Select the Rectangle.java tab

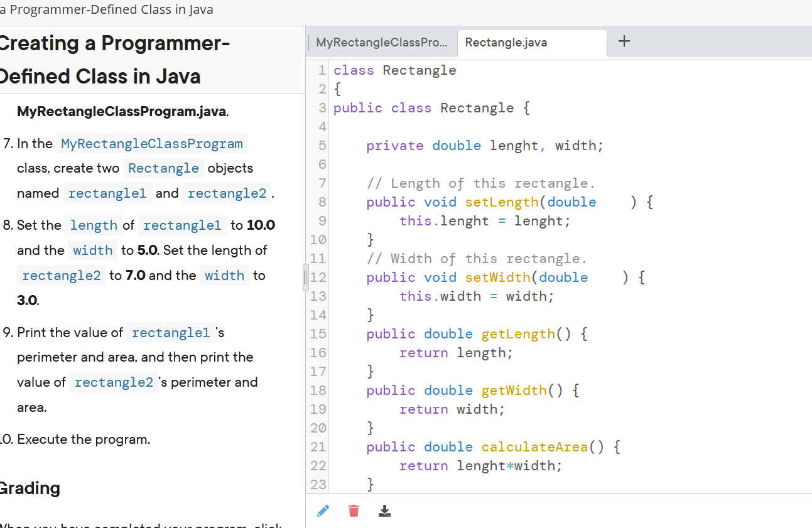pyautogui.click(x=532, y=43)
